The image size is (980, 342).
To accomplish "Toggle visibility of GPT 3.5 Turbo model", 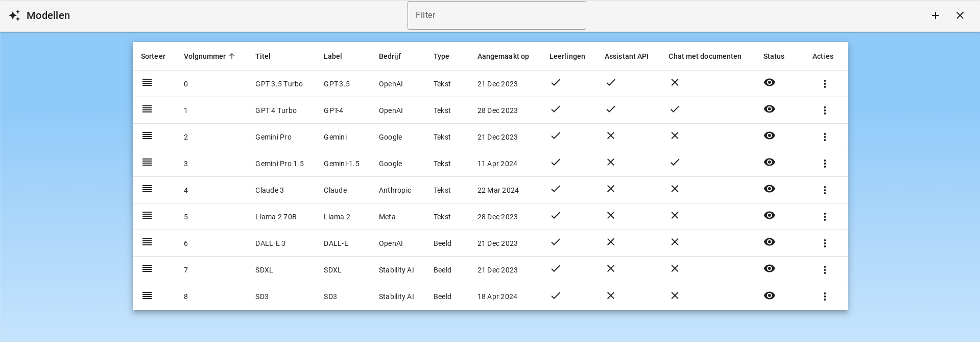I will (x=769, y=83).
